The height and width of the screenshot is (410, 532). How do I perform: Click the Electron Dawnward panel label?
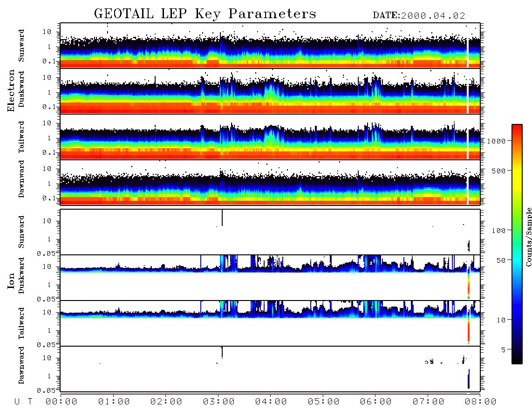(x=21, y=179)
